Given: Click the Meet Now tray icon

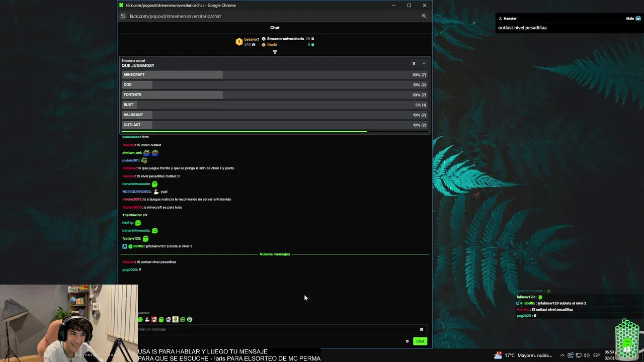Looking at the screenshot, I should coord(571,355).
